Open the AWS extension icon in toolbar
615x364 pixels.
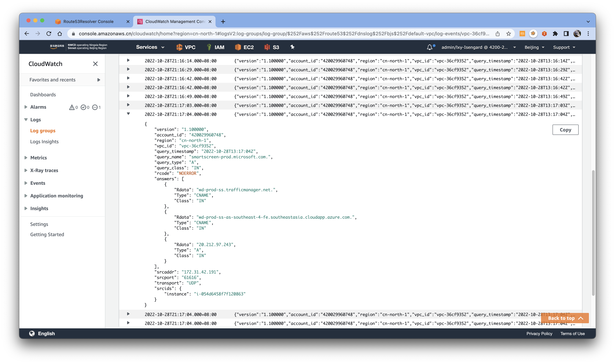[x=522, y=34]
